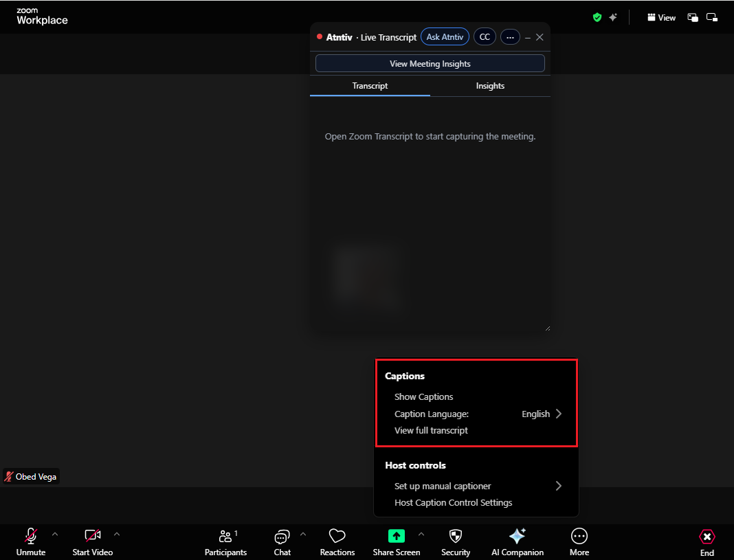The height and width of the screenshot is (560, 734).
Task: Click the green encryption shield icon
Action: (597, 17)
